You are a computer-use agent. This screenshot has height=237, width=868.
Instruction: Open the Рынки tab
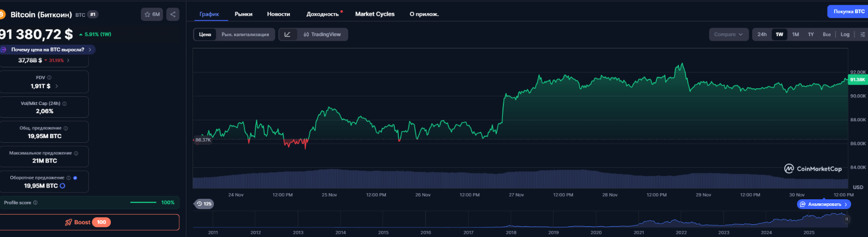tap(244, 14)
